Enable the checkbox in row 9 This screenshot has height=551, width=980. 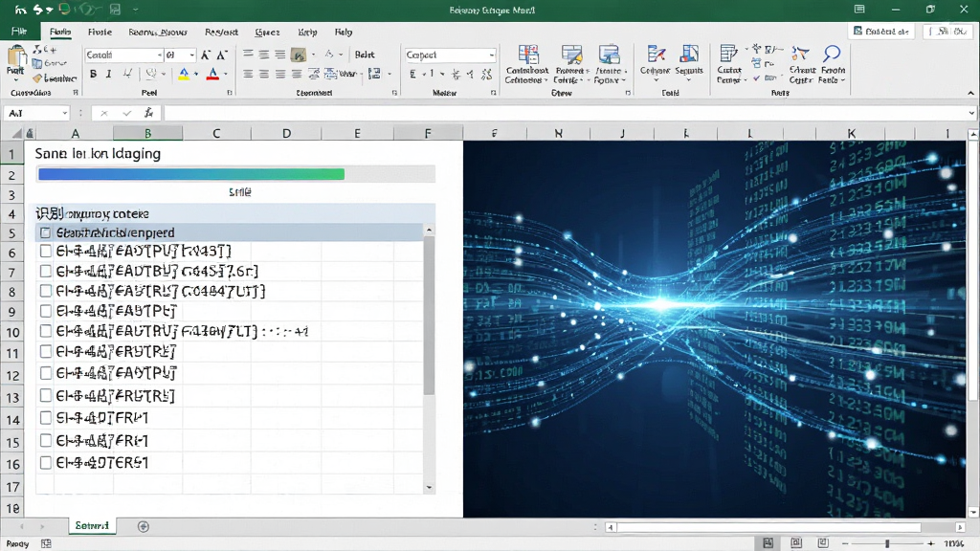point(45,311)
